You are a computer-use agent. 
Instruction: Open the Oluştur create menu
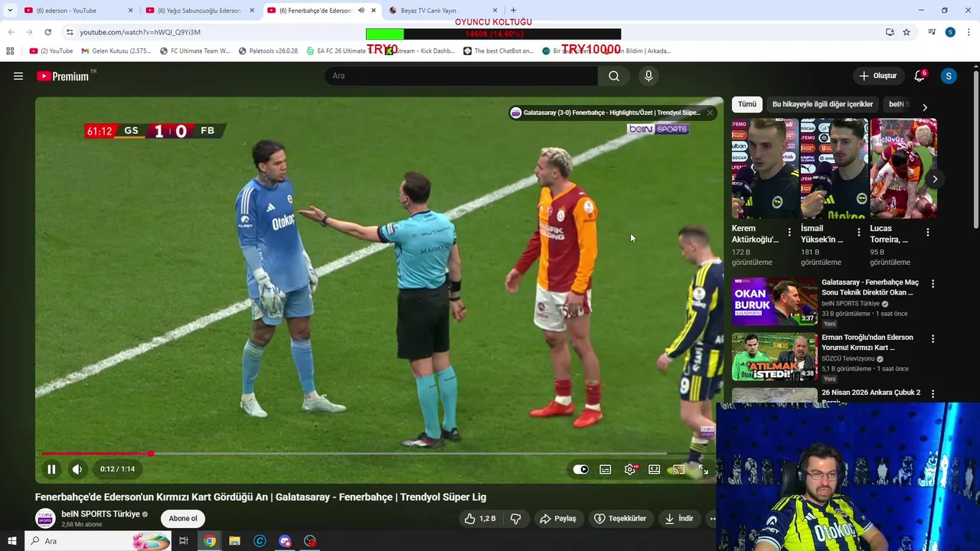(x=877, y=76)
